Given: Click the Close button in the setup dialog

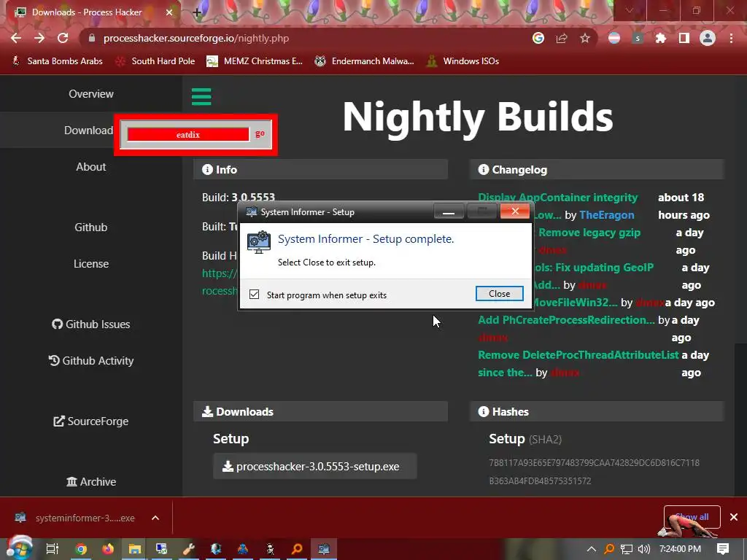Looking at the screenshot, I should point(499,293).
